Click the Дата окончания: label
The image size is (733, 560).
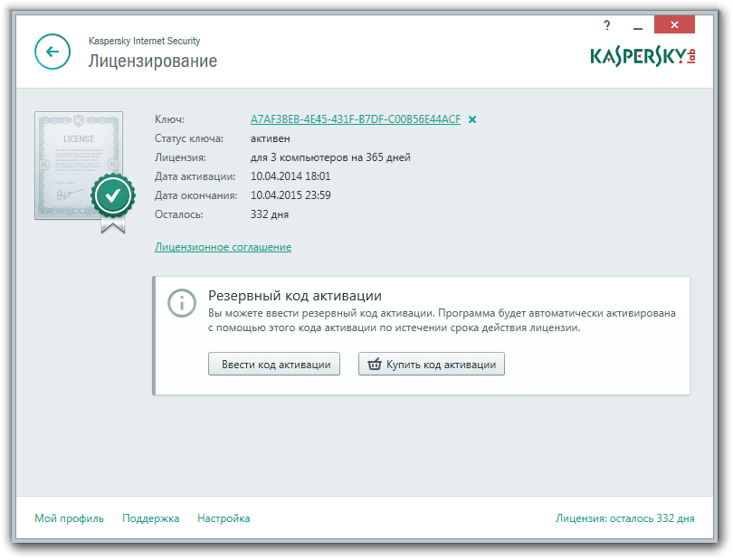click(195, 195)
